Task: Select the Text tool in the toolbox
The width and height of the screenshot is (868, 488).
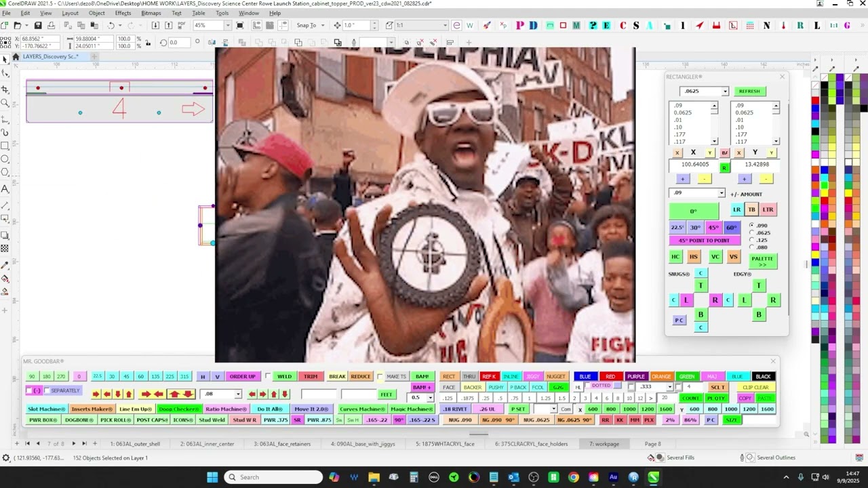Action: coord(5,188)
